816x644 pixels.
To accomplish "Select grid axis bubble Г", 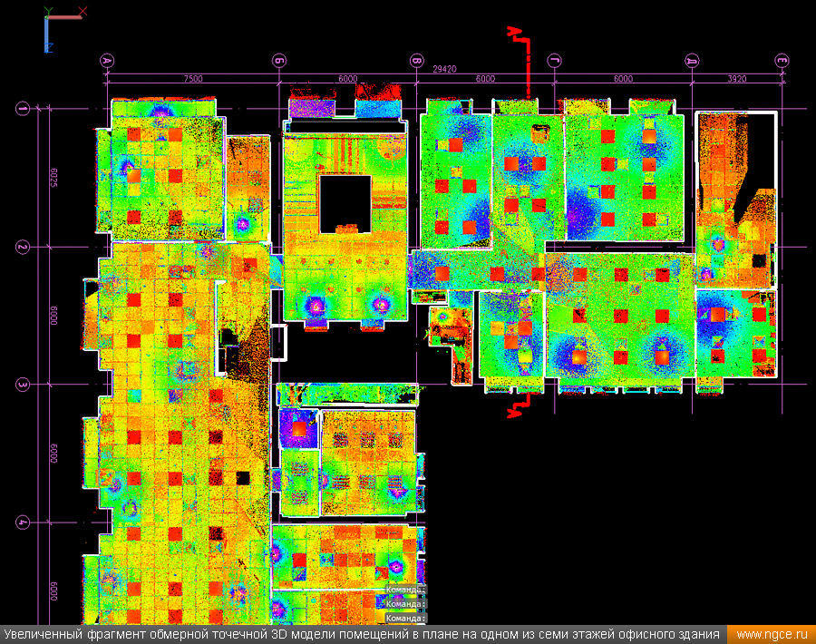I will (x=554, y=61).
